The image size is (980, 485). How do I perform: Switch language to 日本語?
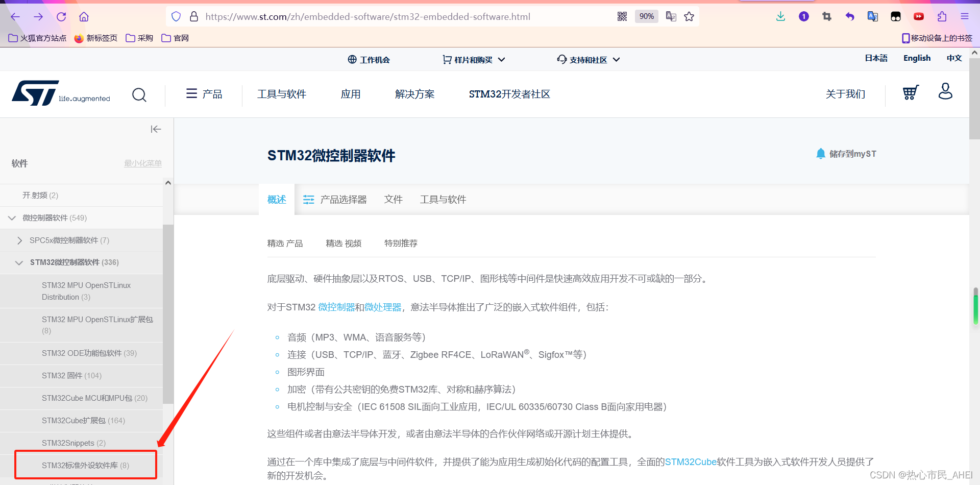click(876, 58)
